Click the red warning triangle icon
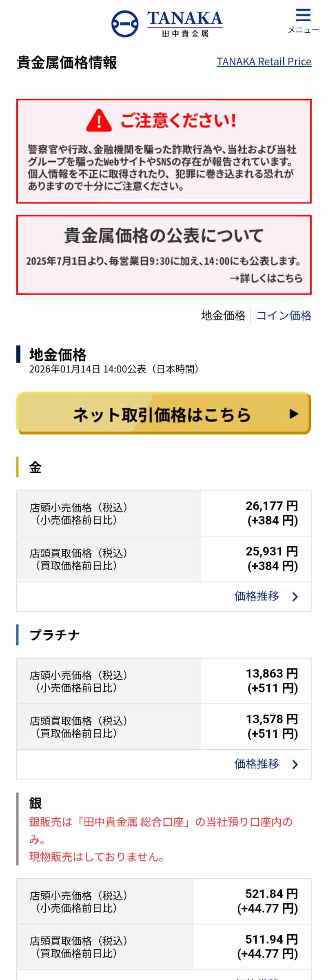 (99, 120)
